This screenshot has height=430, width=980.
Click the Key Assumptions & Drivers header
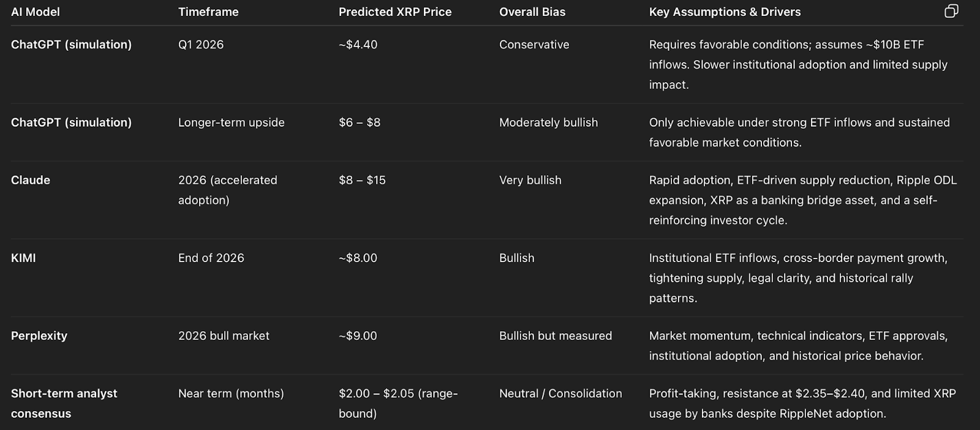(725, 12)
